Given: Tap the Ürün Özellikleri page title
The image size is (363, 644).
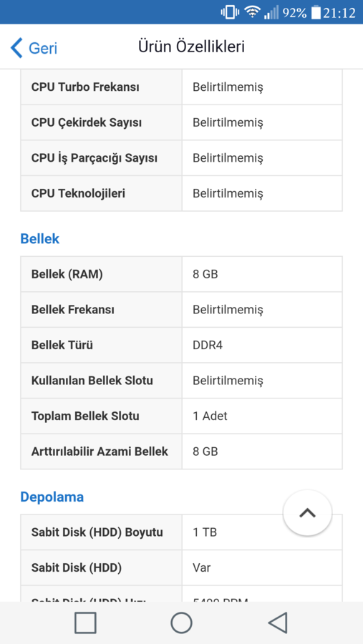Looking at the screenshot, I should click(x=191, y=47).
